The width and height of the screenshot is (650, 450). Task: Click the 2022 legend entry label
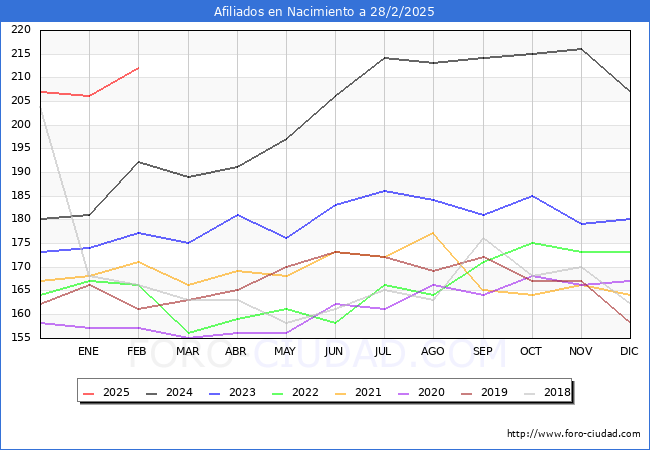pyautogui.click(x=305, y=392)
